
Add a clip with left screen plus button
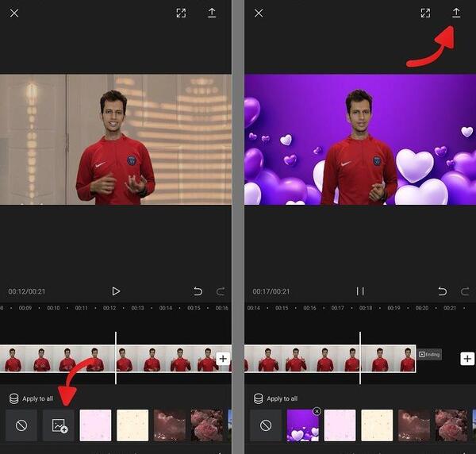point(223,359)
